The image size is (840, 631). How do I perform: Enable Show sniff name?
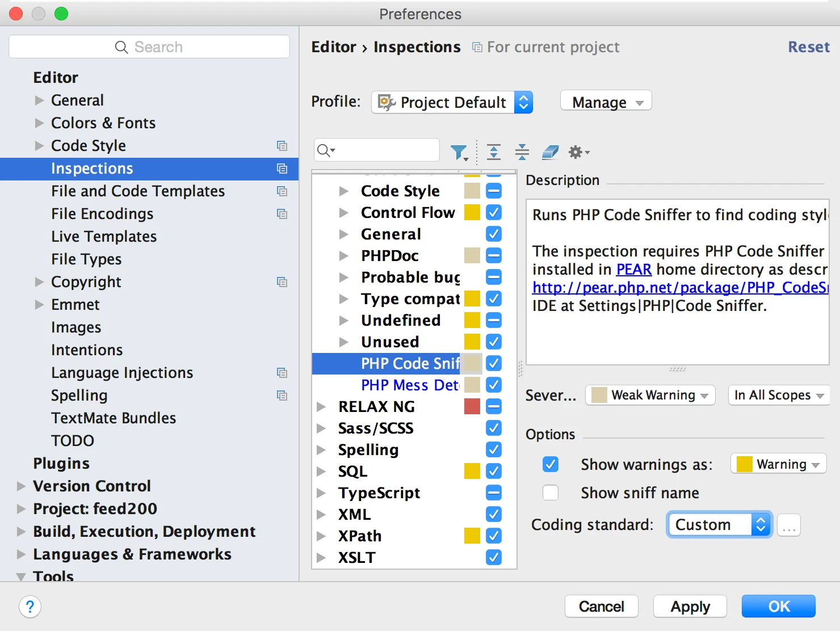tap(550, 493)
